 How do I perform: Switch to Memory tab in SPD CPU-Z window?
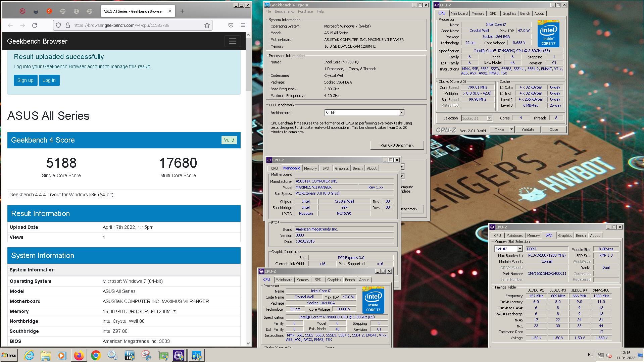point(534,236)
